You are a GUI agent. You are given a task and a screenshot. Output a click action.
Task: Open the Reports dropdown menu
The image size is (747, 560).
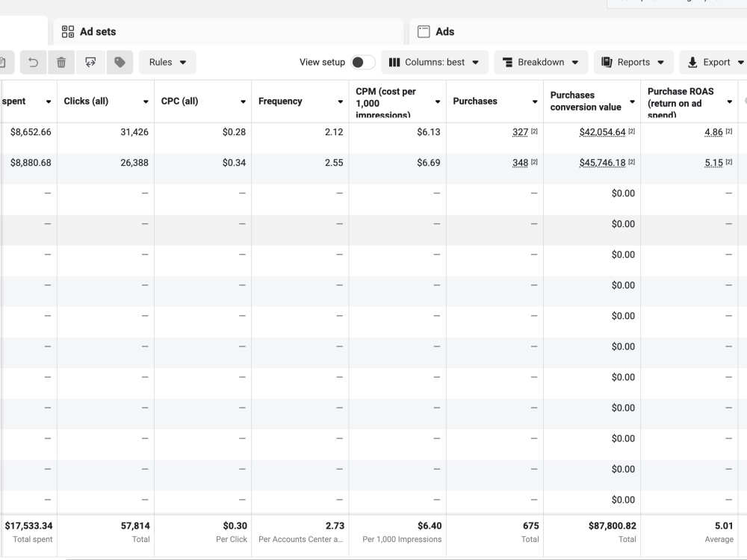pos(633,63)
